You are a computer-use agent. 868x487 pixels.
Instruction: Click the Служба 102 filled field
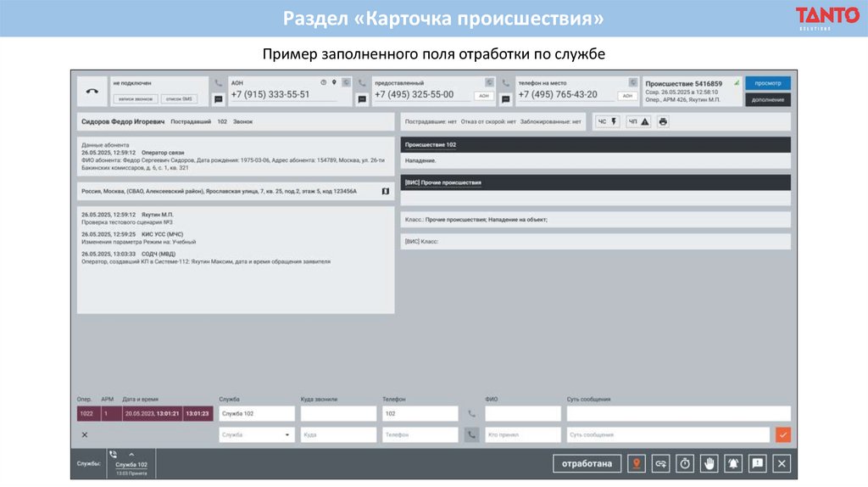(256, 413)
